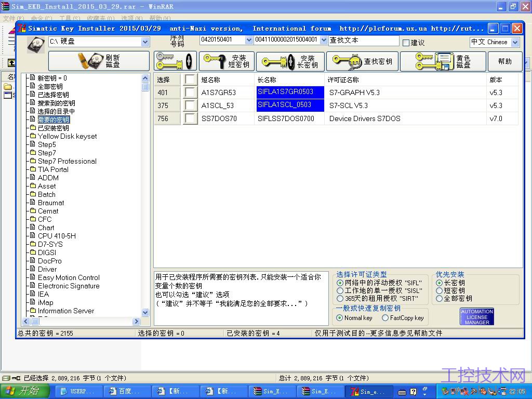Click Device Drivers S7DOS license cell
The image size is (532, 399).
point(405,118)
